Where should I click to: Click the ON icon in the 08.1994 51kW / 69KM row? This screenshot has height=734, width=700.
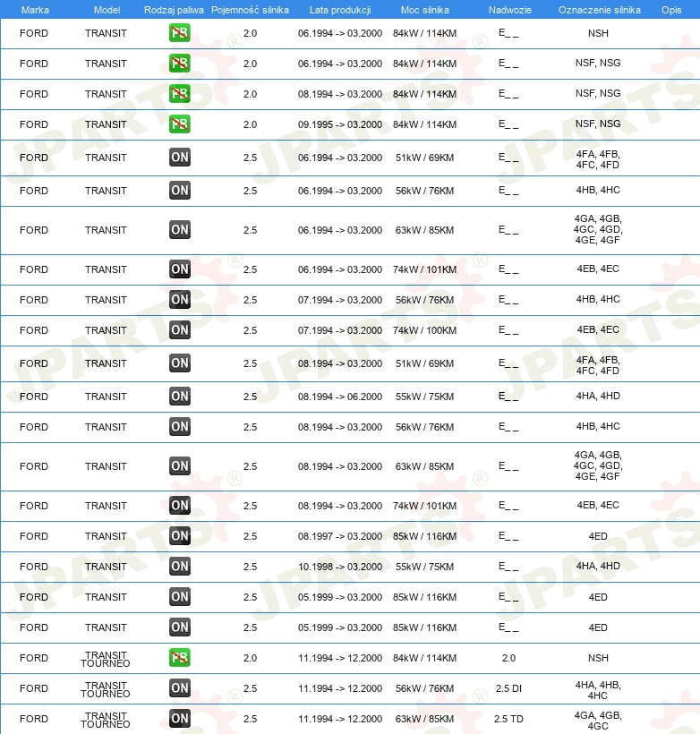[180, 363]
